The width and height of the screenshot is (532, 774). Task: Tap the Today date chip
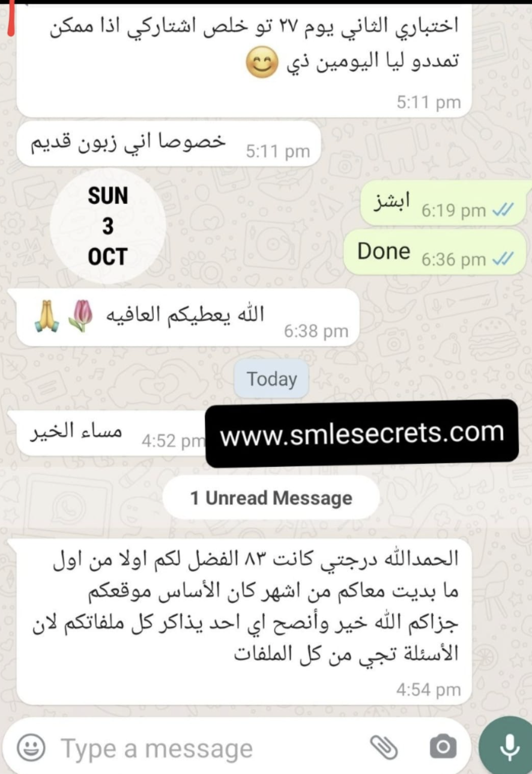point(272,379)
